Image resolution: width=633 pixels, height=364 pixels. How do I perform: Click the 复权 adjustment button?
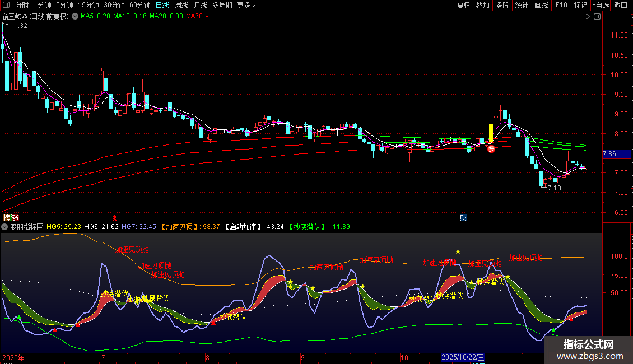[x=464, y=5]
